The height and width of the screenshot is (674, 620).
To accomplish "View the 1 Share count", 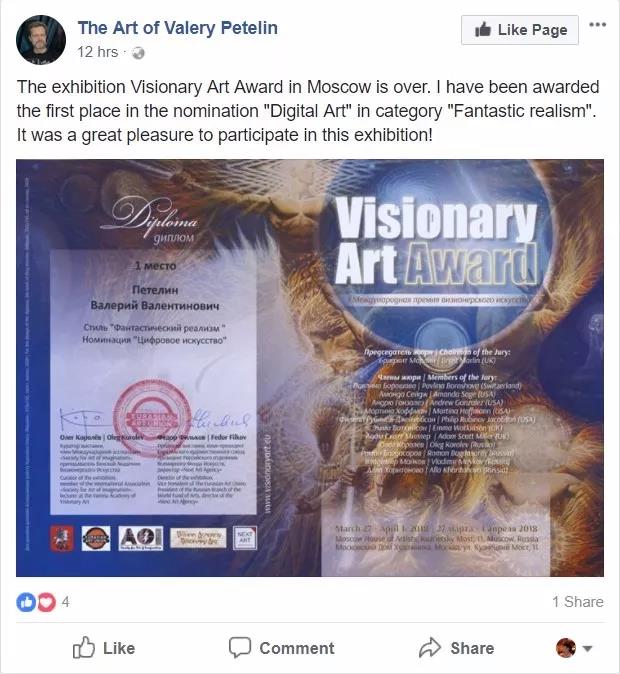I will (578, 602).
